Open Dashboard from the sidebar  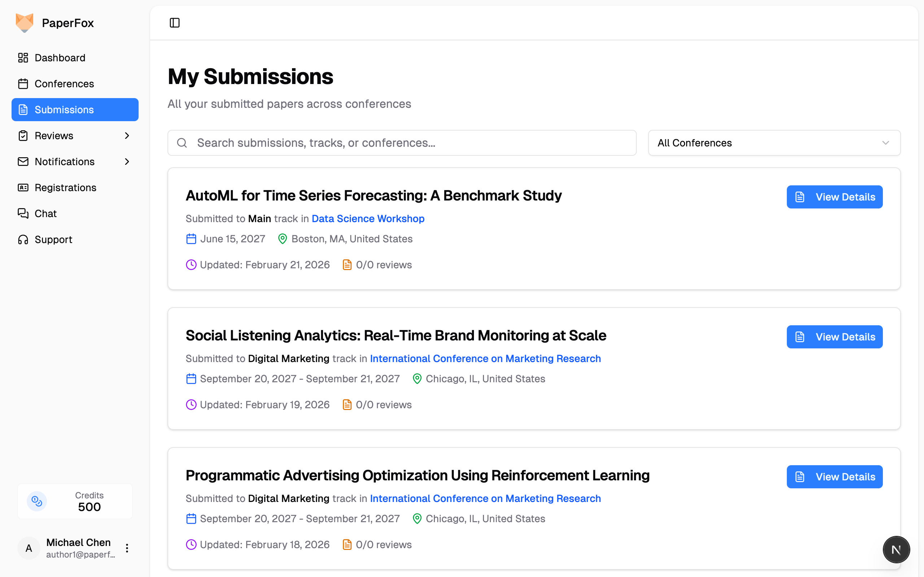click(x=60, y=58)
